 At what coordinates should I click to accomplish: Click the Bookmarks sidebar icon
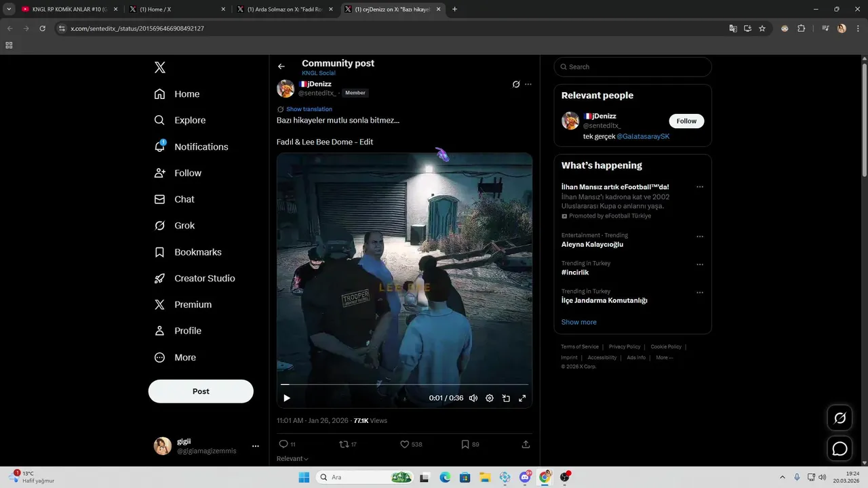[x=159, y=252]
